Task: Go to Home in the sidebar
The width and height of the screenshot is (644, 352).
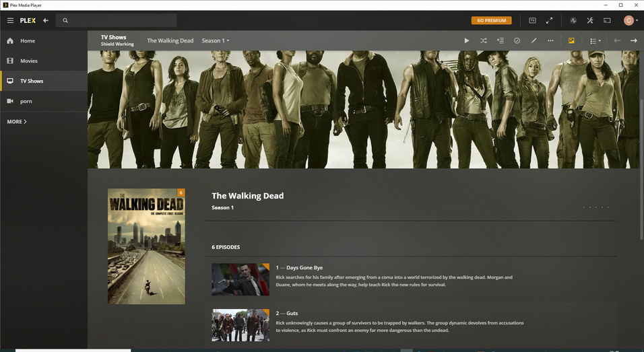Action: 44,40
